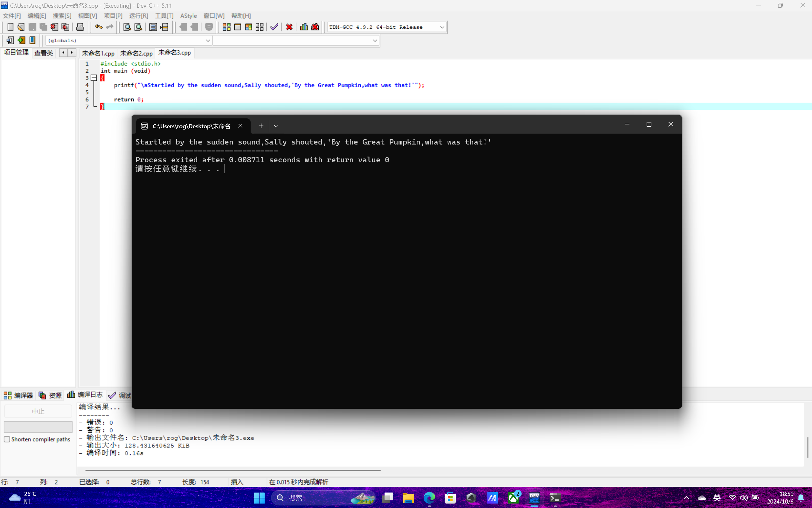Open the 运行[R] menu
Viewport: 812px width, 508px height.
click(x=138, y=16)
